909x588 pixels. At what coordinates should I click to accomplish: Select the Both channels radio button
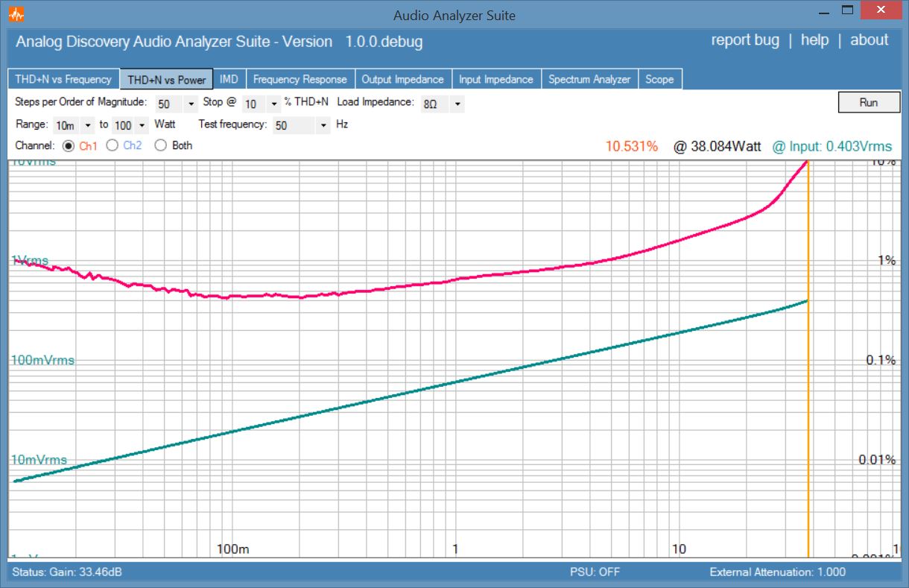point(160,146)
